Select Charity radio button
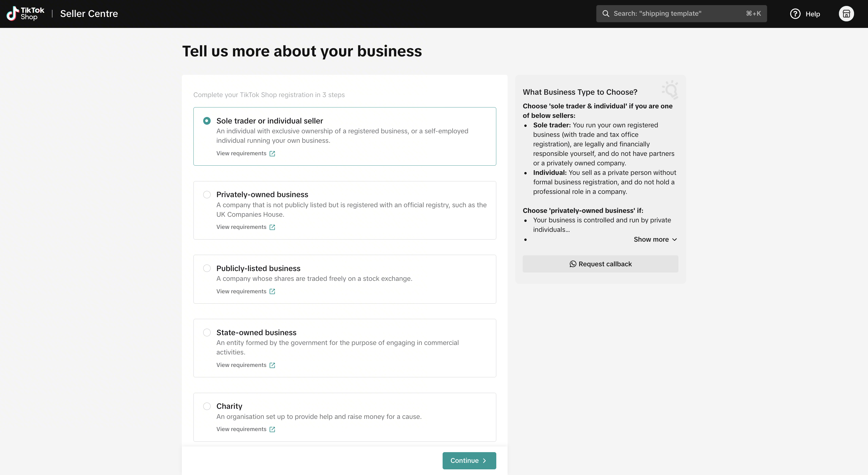This screenshot has width=868, height=475. point(207,406)
